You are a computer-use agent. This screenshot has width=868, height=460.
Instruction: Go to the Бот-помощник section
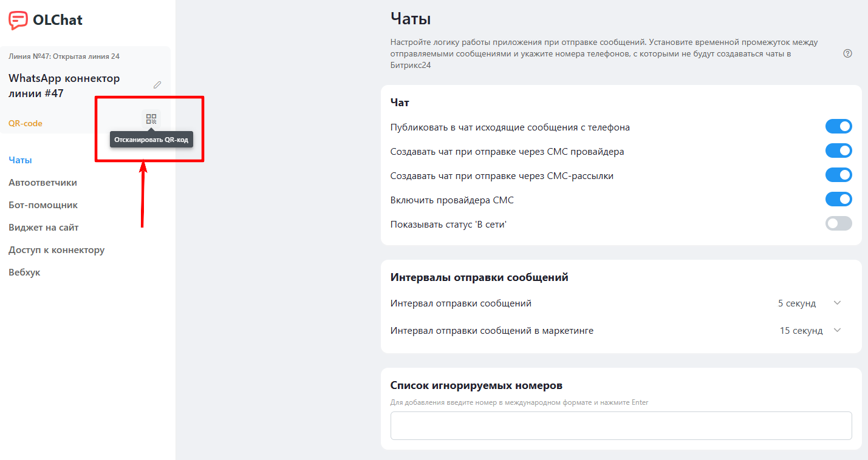click(43, 205)
